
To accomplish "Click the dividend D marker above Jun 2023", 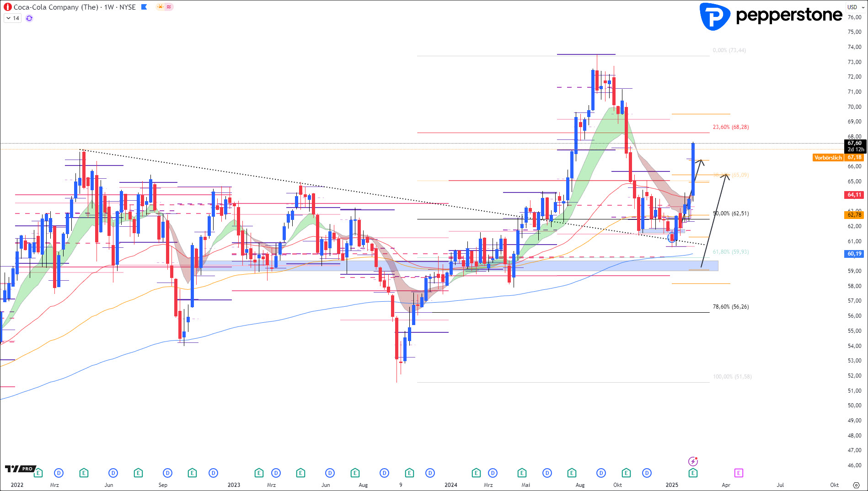I will (x=330, y=473).
